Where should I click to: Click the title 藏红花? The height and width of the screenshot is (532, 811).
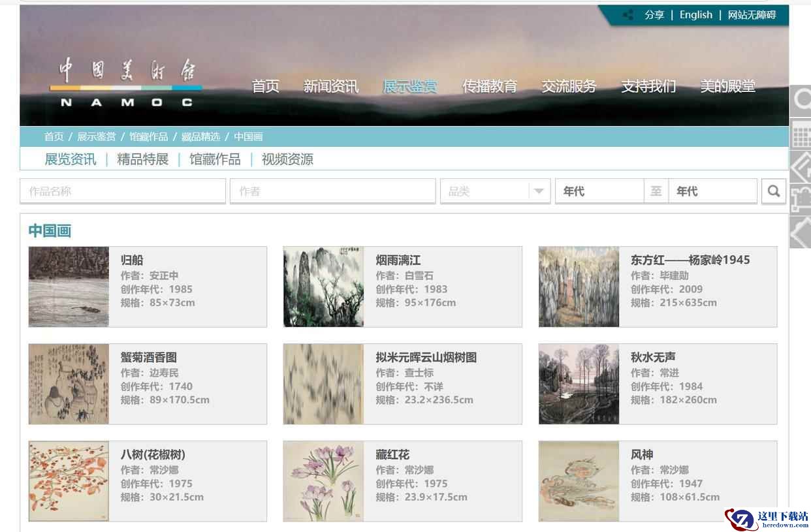tap(392, 454)
